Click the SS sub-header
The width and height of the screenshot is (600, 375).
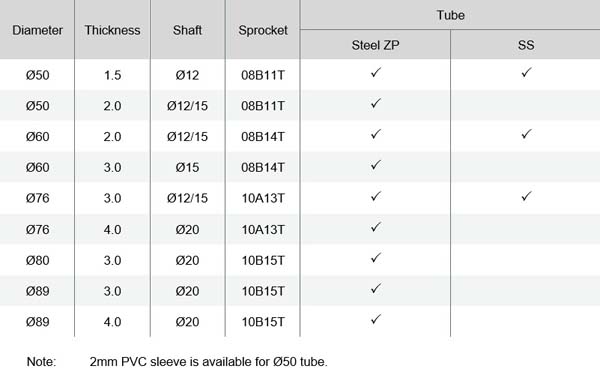[526, 45]
